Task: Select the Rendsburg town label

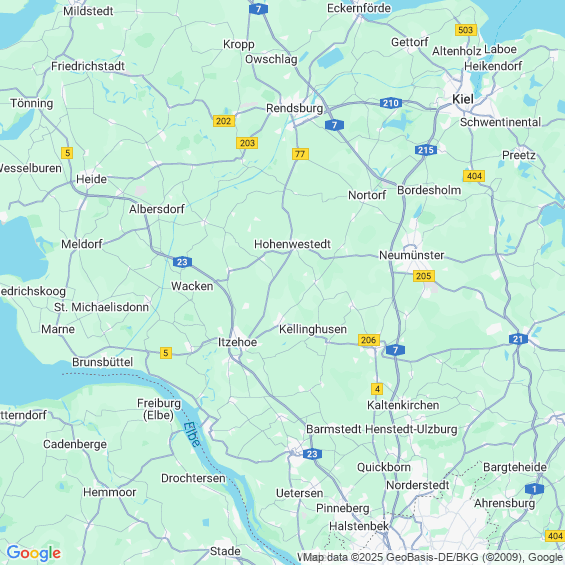Action: click(294, 108)
